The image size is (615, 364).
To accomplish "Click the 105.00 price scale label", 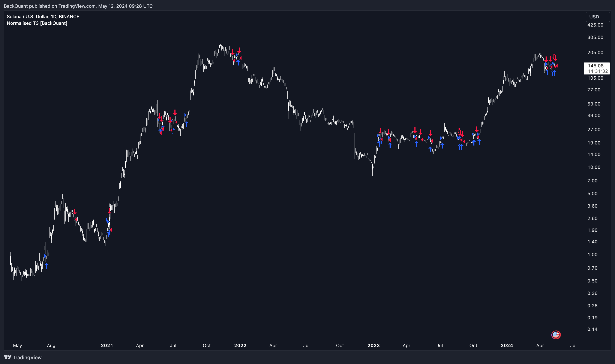I will click(x=595, y=78).
